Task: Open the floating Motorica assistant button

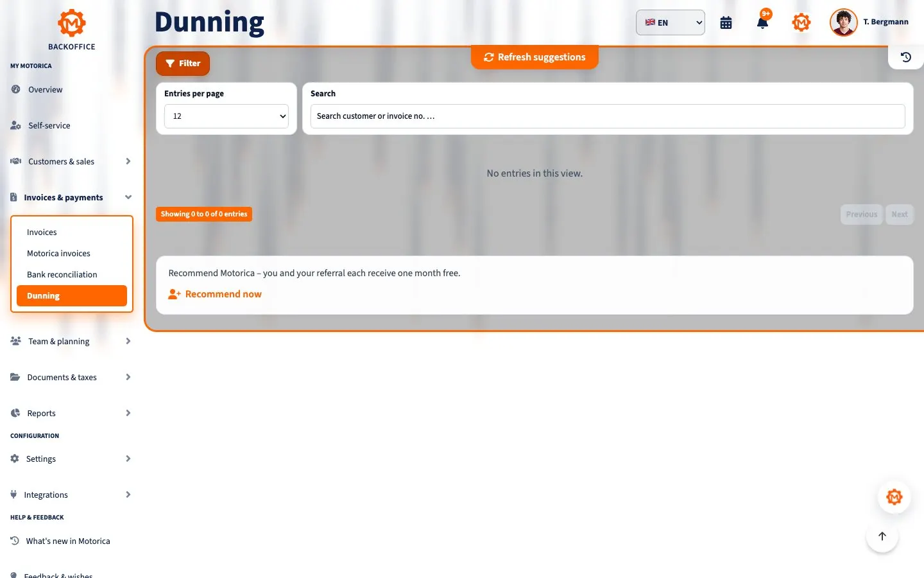Action: click(x=894, y=497)
